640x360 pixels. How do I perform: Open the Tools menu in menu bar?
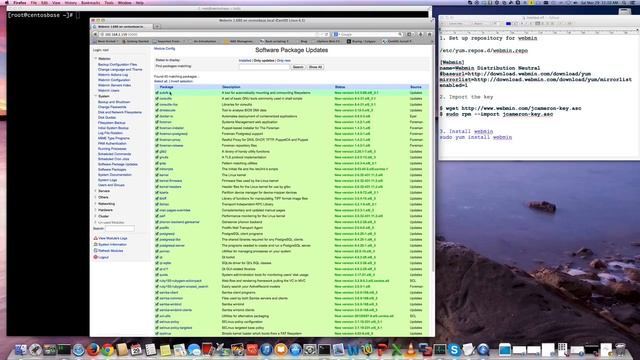coord(109,2)
